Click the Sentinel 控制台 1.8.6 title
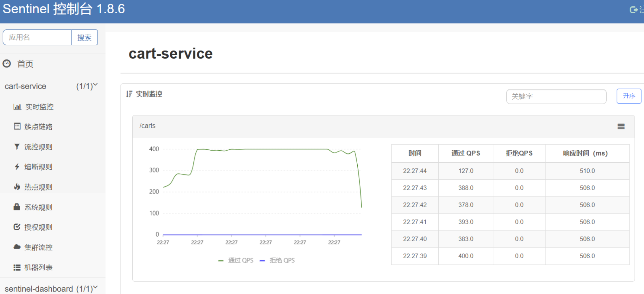Image resolution: width=644 pixels, height=294 pixels. coord(64,9)
